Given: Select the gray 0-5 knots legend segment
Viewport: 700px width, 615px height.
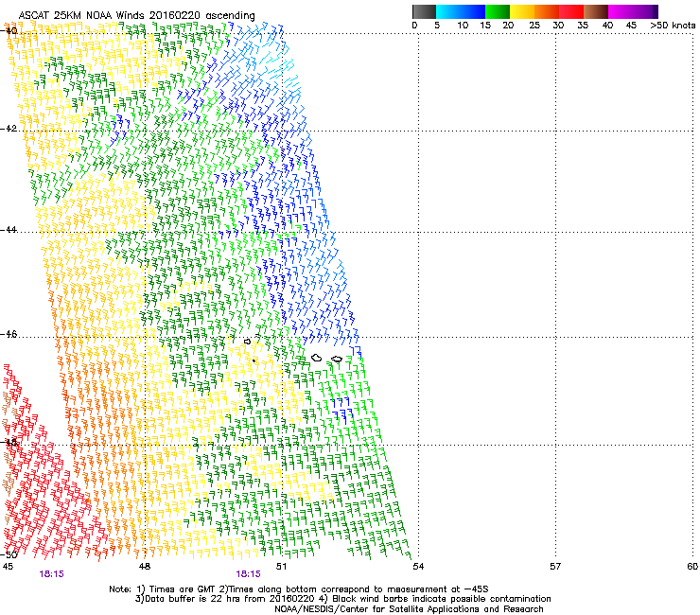Looking at the screenshot, I should point(424,11).
